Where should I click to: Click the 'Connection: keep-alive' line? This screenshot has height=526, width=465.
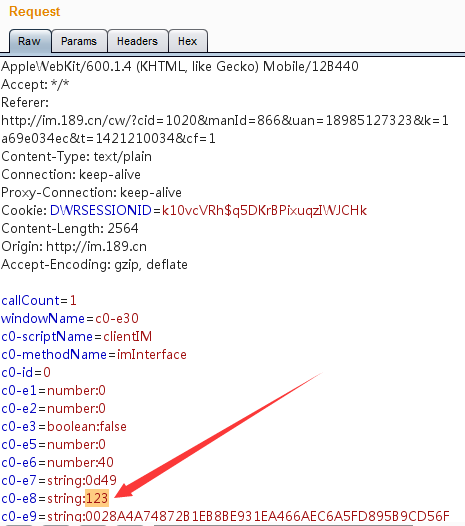pos(71,174)
